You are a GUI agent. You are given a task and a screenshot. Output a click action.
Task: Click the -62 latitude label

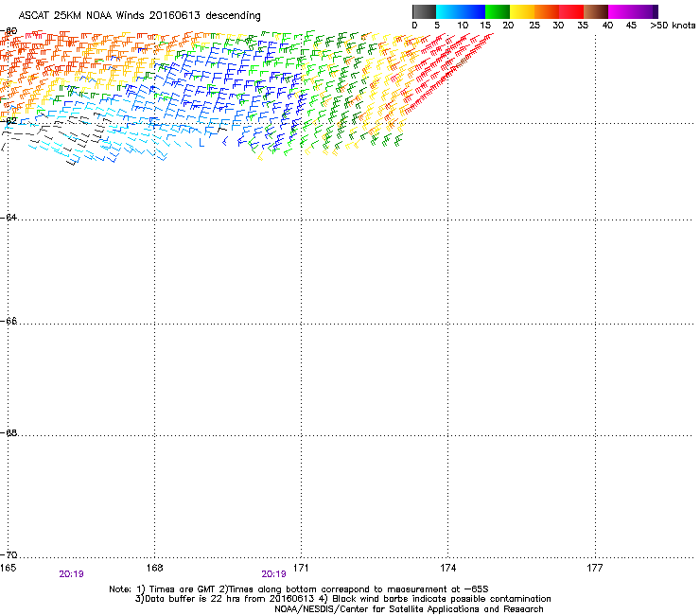click(9, 120)
